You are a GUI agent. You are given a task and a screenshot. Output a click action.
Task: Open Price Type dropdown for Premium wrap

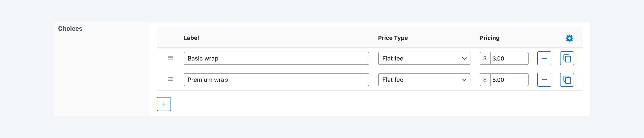click(424, 80)
